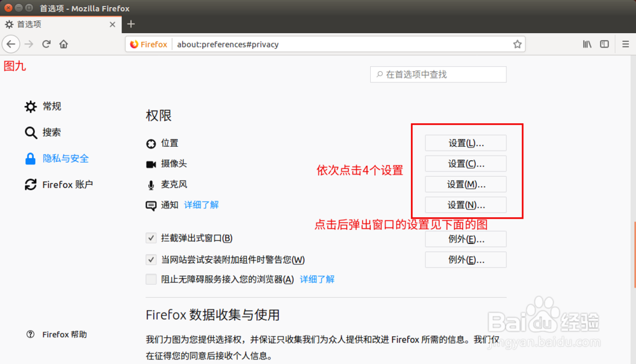The width and height of the screenshot is (636, 364).
Task: Click the 权限 section heading
Action: point(158,116)
